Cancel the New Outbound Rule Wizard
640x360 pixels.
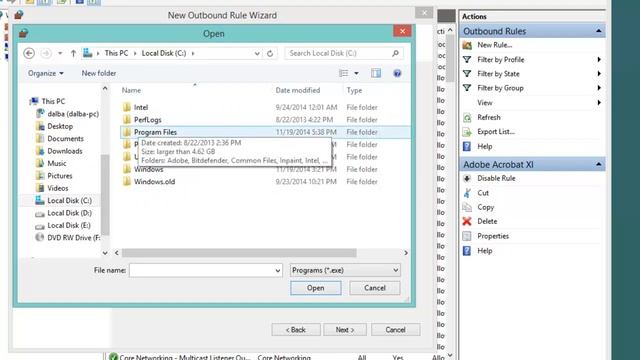pos(396,329)
